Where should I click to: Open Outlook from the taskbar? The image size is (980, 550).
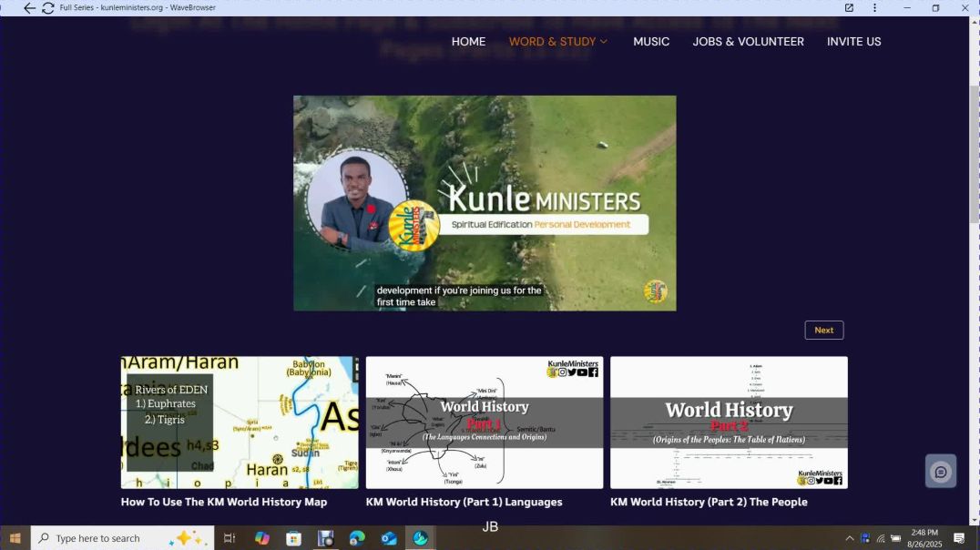389,537
